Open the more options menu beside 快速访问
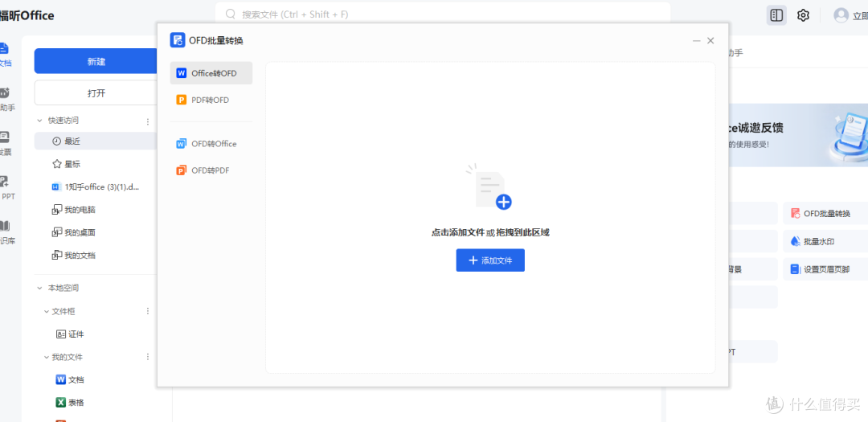 pyautogui.click(x=148, y=121)
